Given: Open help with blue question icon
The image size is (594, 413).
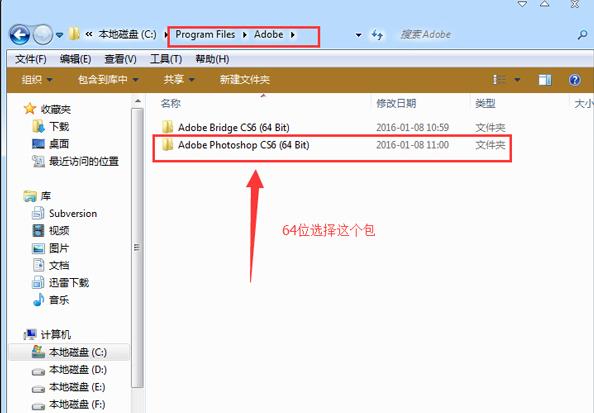Looking at the screenshot, I should (x=575, y=80).
